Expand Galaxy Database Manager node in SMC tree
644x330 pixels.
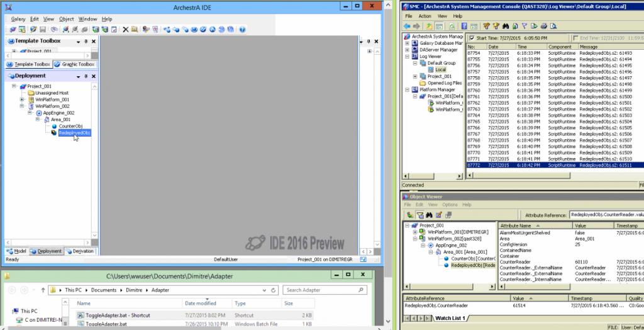click(408, 43)
